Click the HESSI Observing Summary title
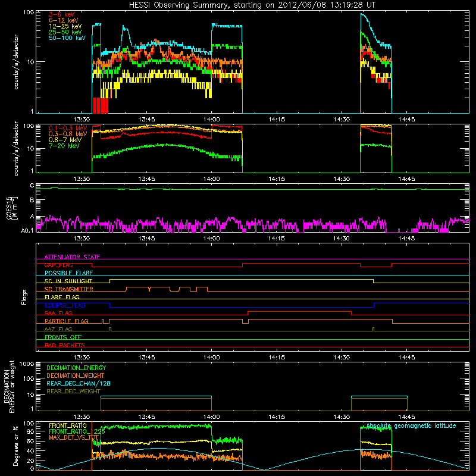The image size is (476, 476). point(252,5)
